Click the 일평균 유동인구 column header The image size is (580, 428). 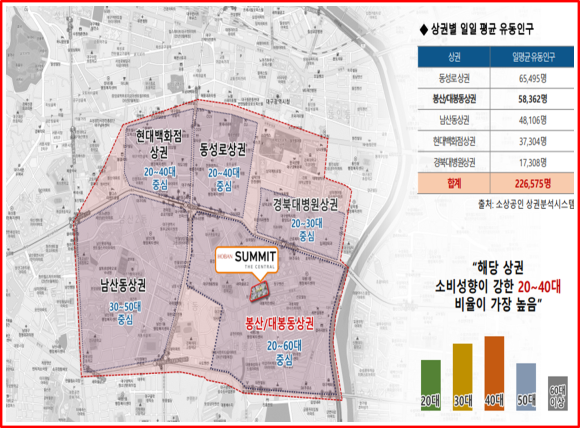(533, 57)
